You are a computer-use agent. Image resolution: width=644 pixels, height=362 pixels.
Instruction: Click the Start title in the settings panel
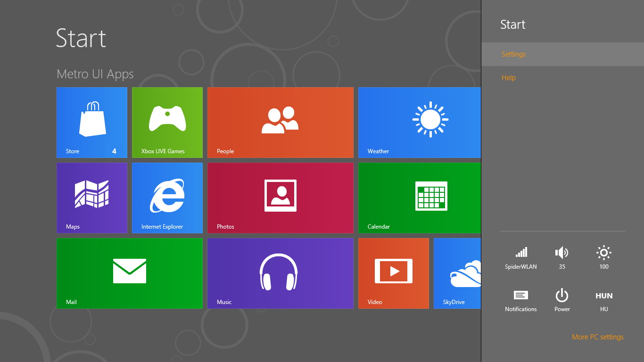coord(513,25)
